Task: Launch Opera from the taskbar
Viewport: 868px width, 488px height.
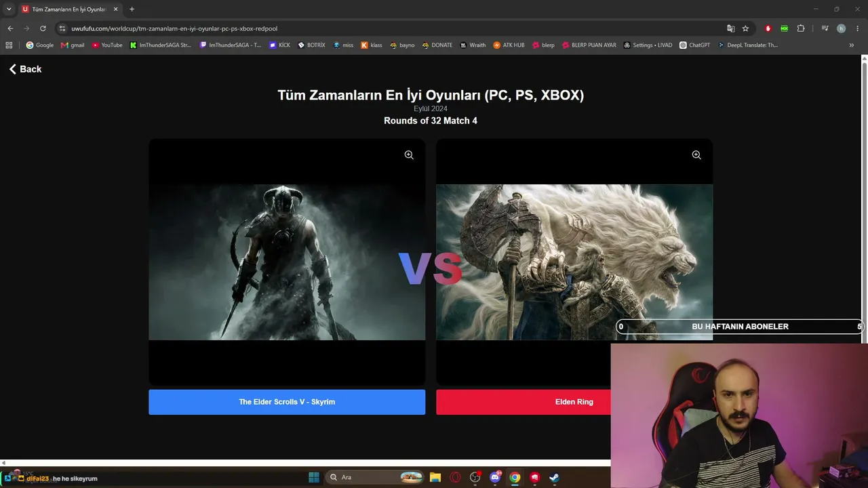Action: click(455, 477)
